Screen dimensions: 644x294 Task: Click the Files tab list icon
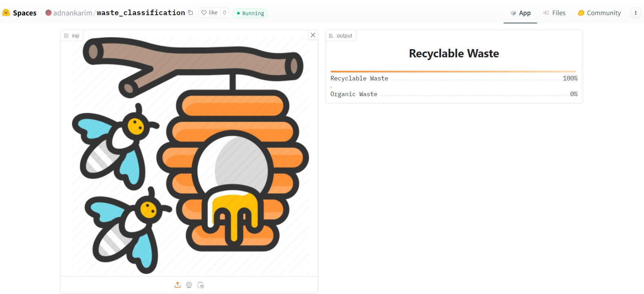[x=546, y=13]
